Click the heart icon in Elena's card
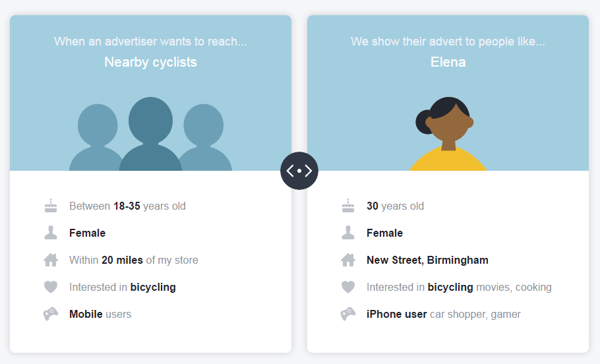The image size is (600, 364). (348, 287)
